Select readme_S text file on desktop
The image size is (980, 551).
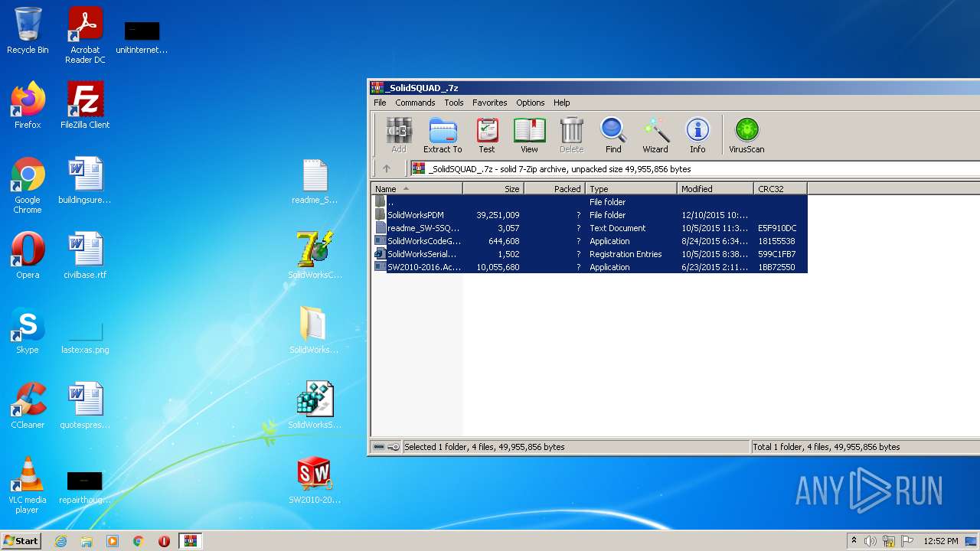(315, 181)
